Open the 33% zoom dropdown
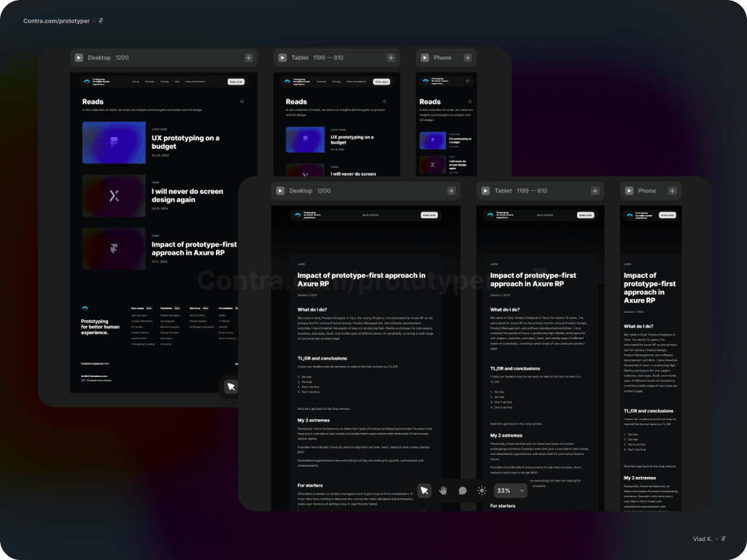The image size is (747, 560). (x=510, y=491)
